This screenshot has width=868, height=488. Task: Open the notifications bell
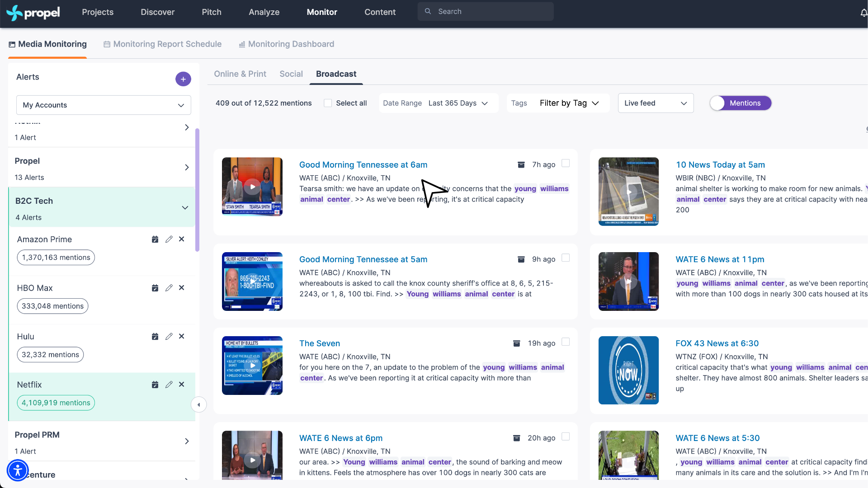coord(863,13)
